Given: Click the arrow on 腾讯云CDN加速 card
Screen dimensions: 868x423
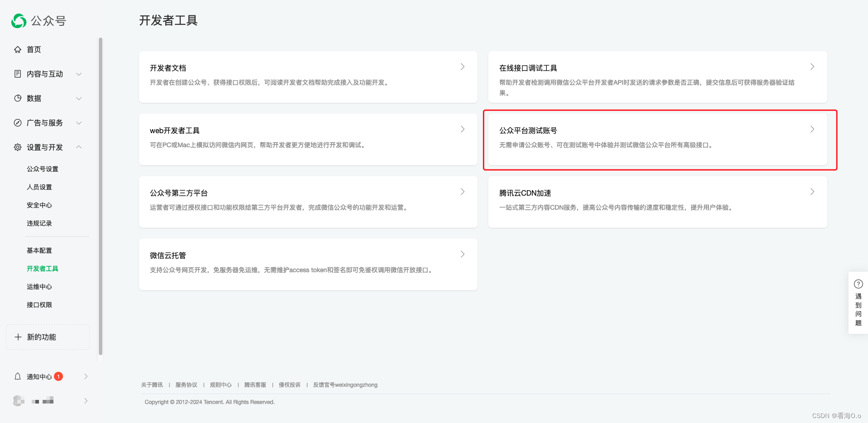Looking at the screenshot, I should [x=812, y=192].
